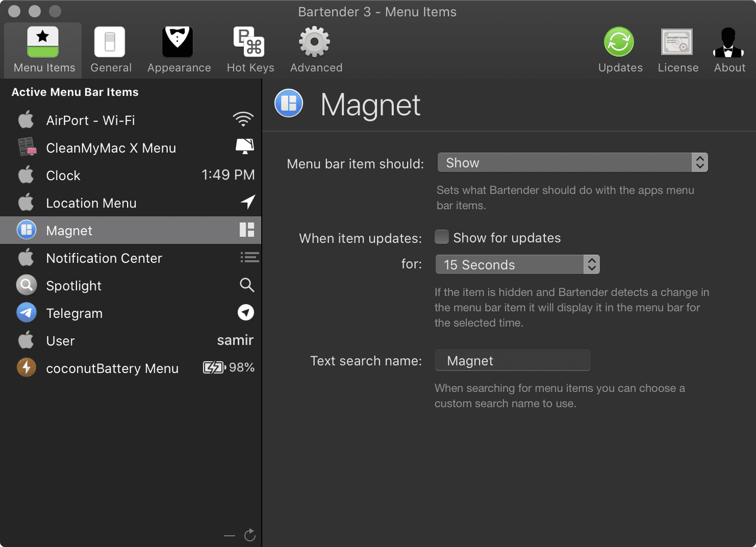Expand the 15 Seconds duration dropdown
Image resolution: width=756 pixels, height=547 pixels.
[x=518, y=265]
